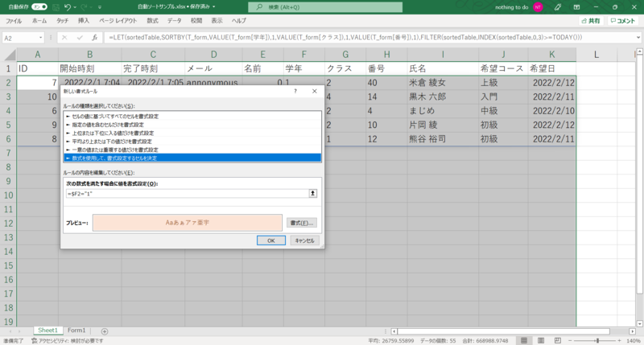Select rule 一意の値または重複する値だけを書式設定

point(192,150)
